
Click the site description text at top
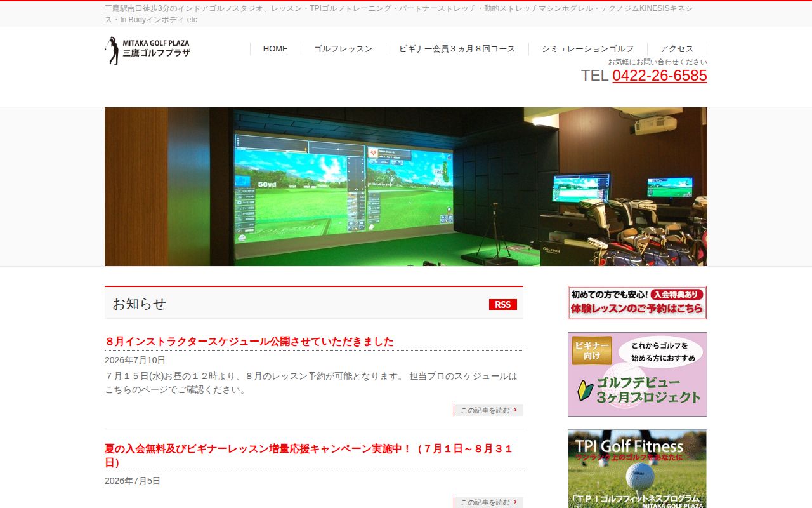(398, 14)
